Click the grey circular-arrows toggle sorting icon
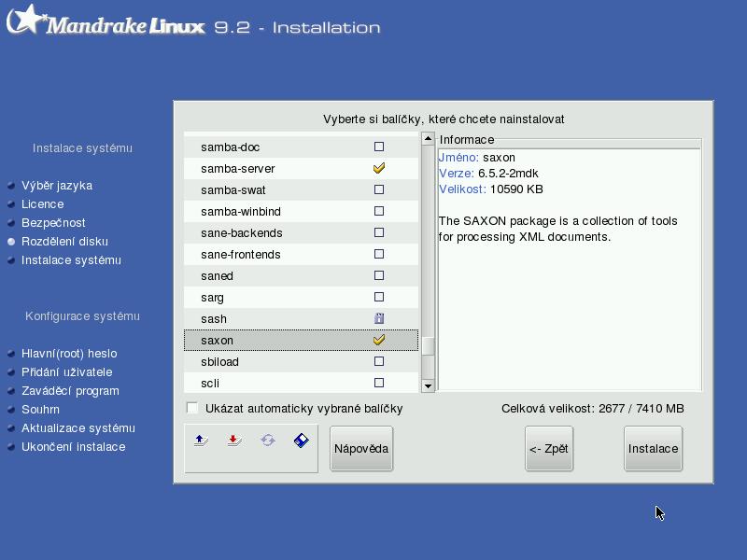The width and height of the screenshot is (747, 560). [268, 440]
